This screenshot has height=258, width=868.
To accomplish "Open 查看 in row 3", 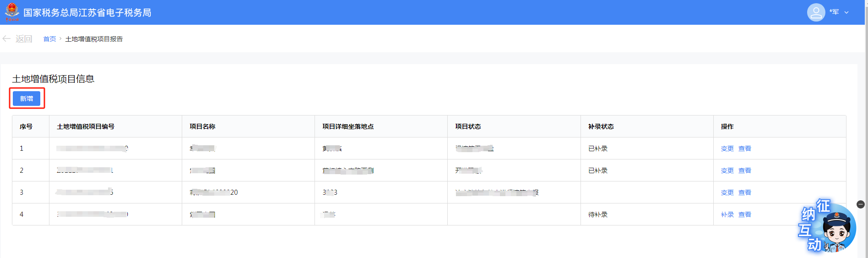I will [745, 192].
